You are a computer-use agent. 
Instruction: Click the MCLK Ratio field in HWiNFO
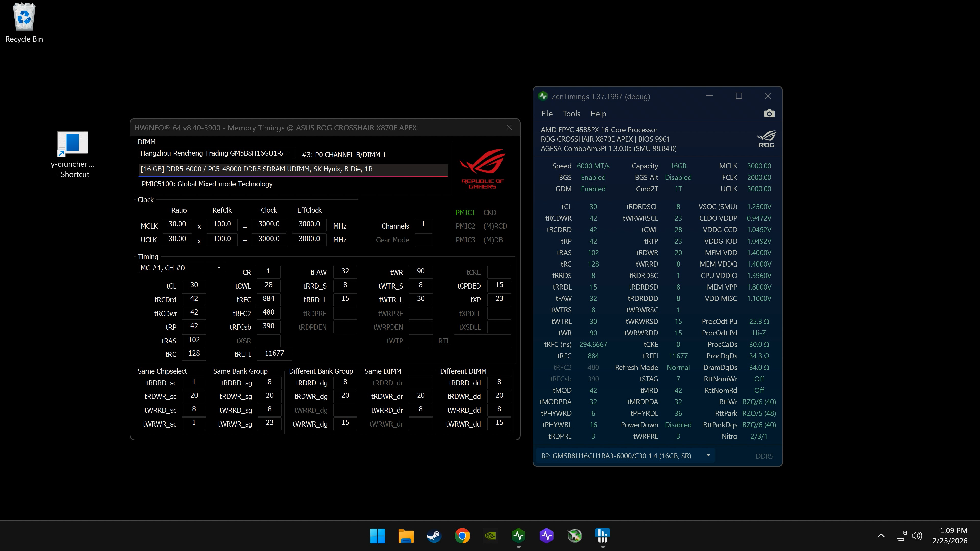click(x=177, y=224)
